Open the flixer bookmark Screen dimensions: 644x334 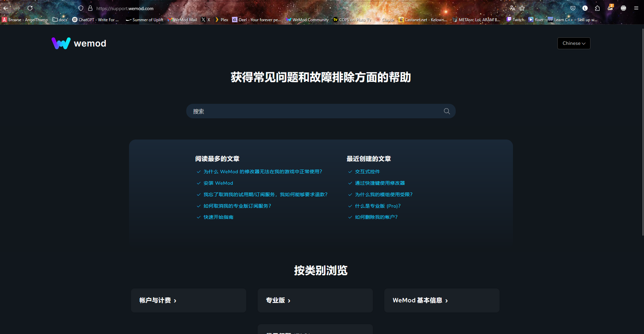[536, 20]
